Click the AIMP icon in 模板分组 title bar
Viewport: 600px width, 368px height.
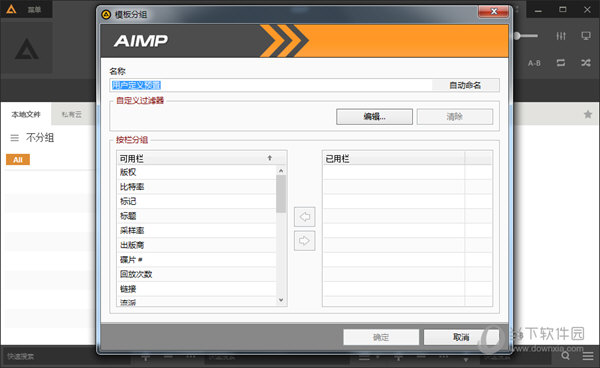[106, 15]
